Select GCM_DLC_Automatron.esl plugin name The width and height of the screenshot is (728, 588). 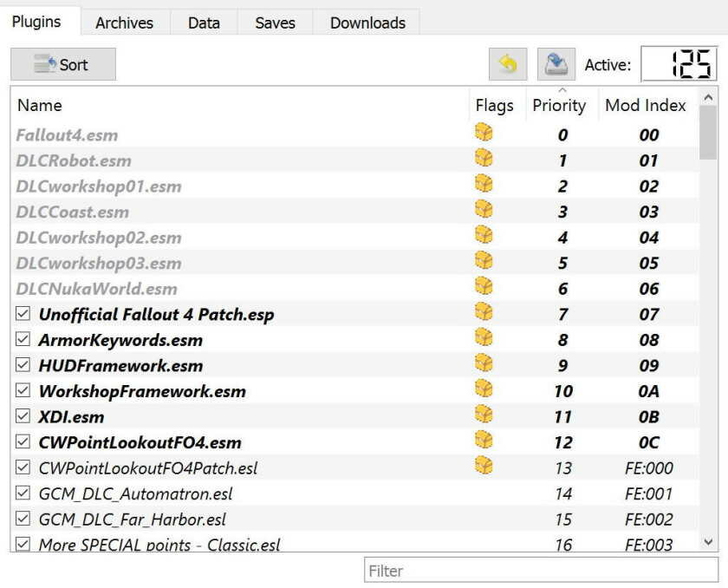point(135,493)
